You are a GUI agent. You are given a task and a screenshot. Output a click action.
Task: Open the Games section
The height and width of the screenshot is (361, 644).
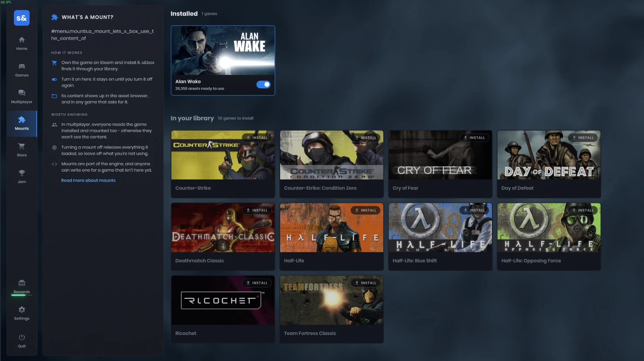22,70
